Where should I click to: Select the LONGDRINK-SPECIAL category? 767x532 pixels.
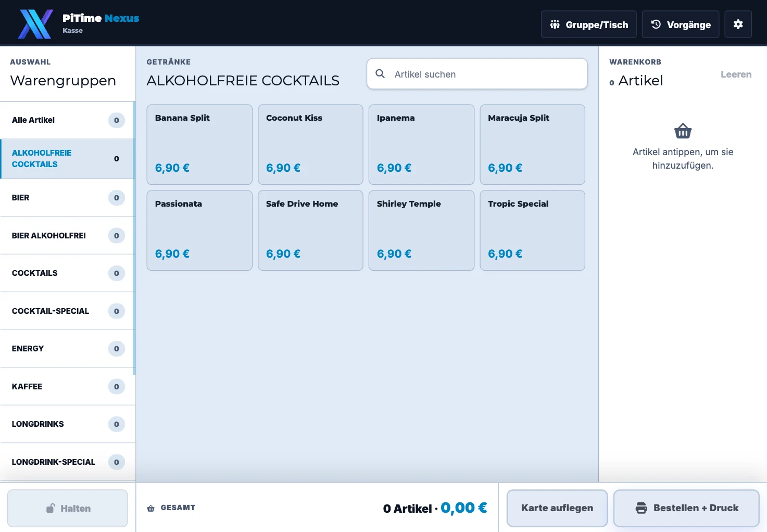coord(68,462)
